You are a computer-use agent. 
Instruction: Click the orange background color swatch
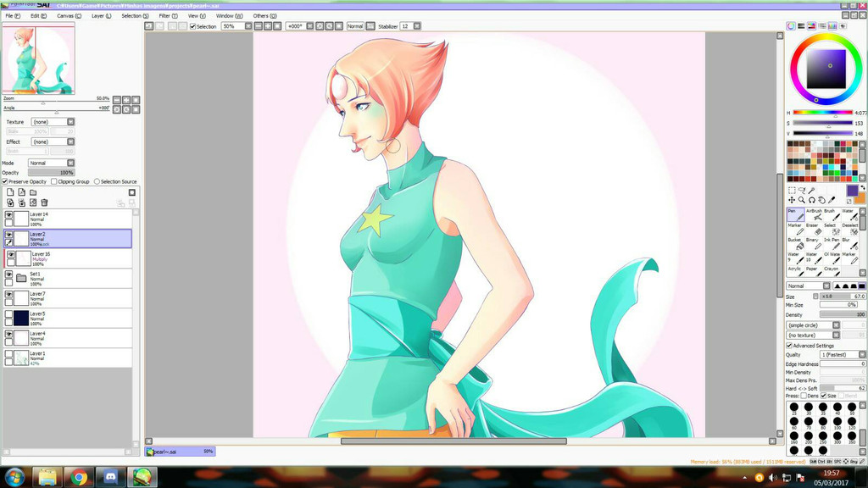[x=860, y=198]
